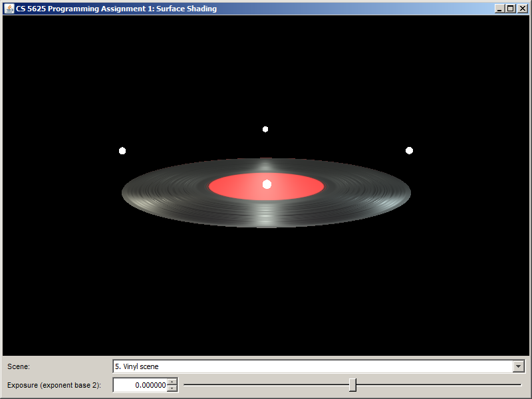
Task: Click the exposure slider track left of the thumb
Action: [x=266, y=384]
